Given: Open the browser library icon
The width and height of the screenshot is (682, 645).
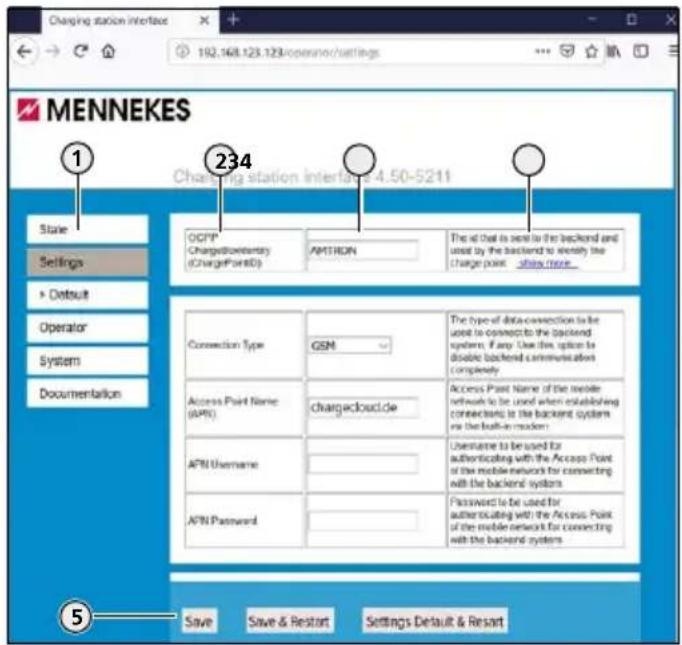Looking at the screenshot, I should click(x=614, y=51).
